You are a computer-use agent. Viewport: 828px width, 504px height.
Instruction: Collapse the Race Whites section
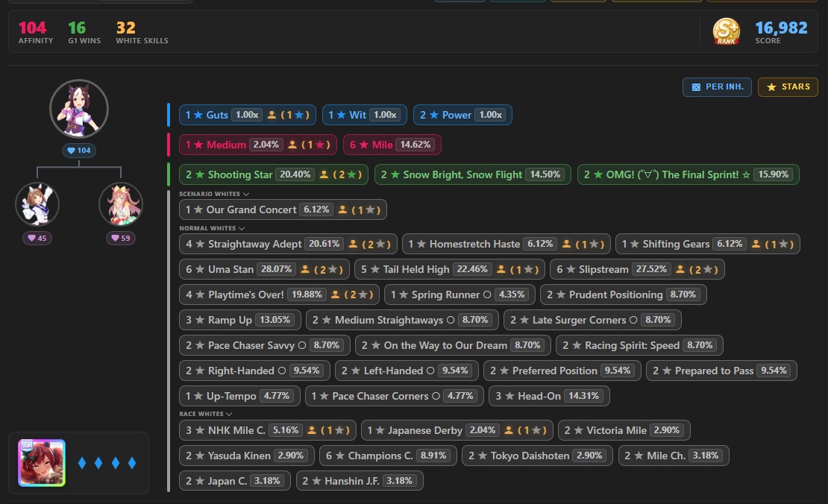coord(205,414)
